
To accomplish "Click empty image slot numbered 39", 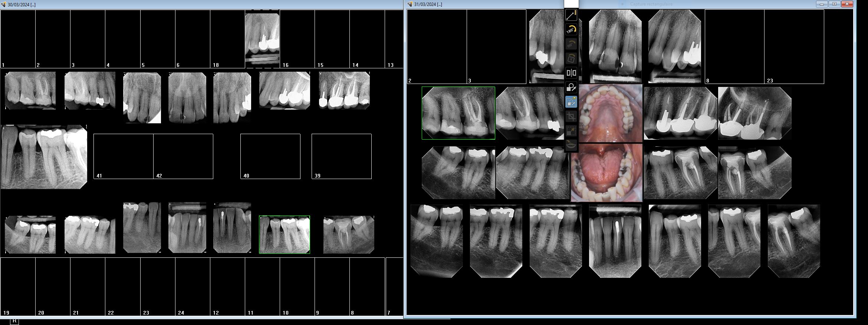I will [341, 156].
